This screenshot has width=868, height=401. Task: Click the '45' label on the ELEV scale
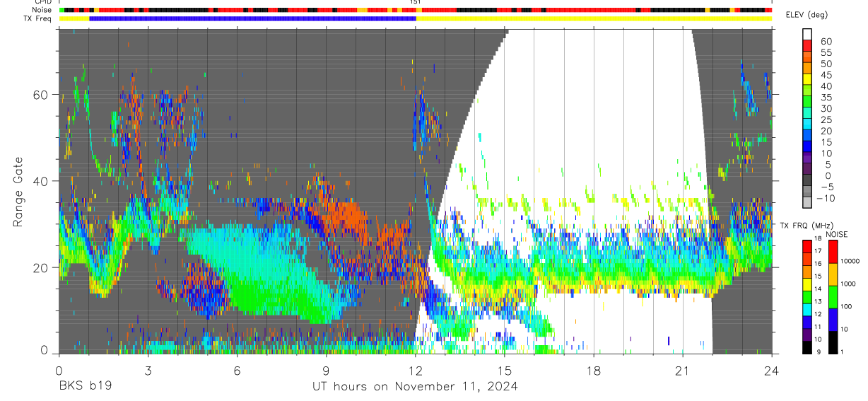(x=826, y=74)
